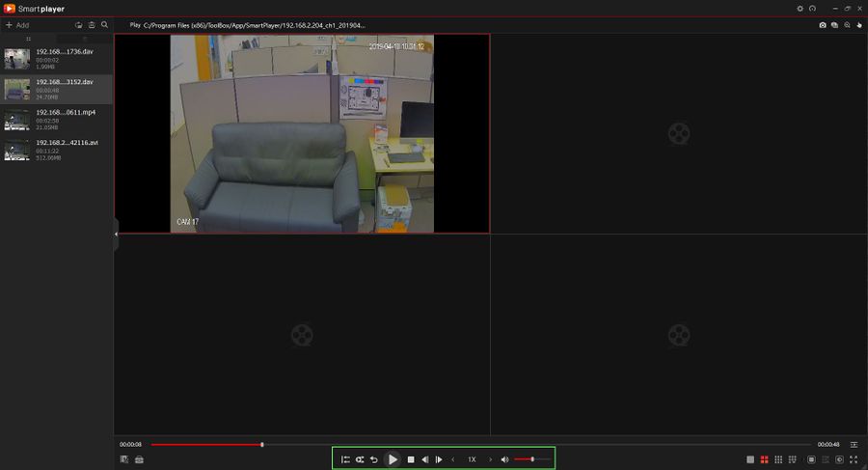The height and width of the screenshot is (470, 868).
Task: Switch to the thumbnail view tab in file list
Action: click(x=84, y=39)
